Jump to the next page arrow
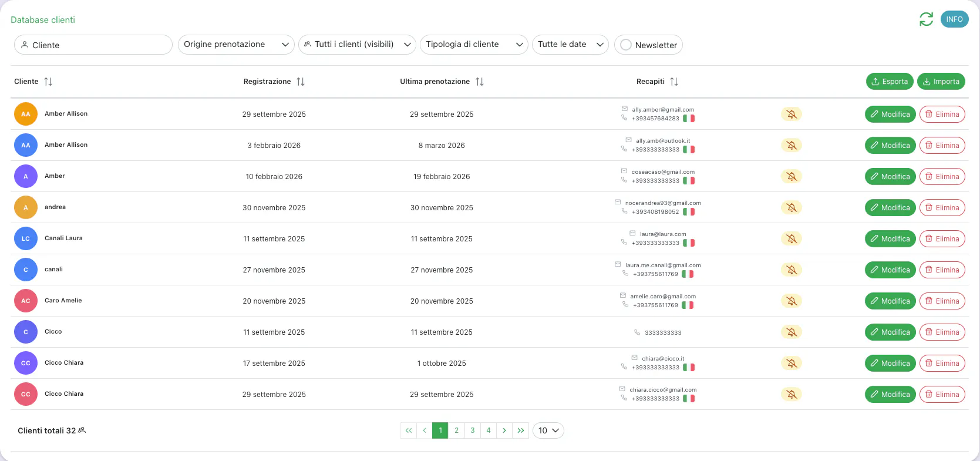Image resolution: width=980 pixels, height=461 pixels. point(504,430)
